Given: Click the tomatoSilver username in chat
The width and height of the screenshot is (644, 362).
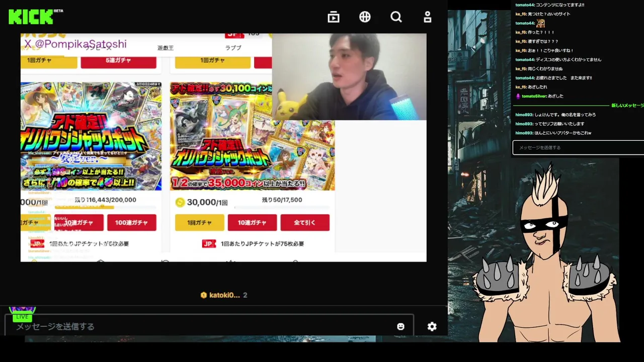Looking at the screenshot, I should pyautogui.click(x=534, y=96).
